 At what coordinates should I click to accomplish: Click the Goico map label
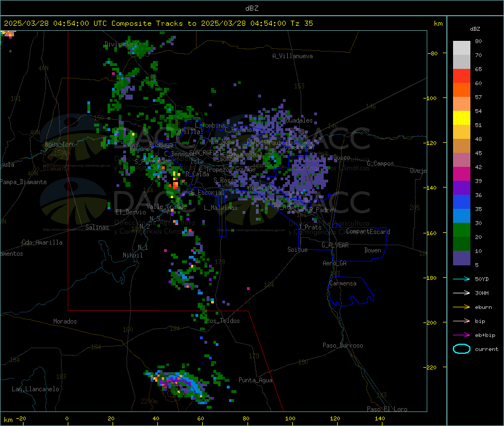(342, 157)
